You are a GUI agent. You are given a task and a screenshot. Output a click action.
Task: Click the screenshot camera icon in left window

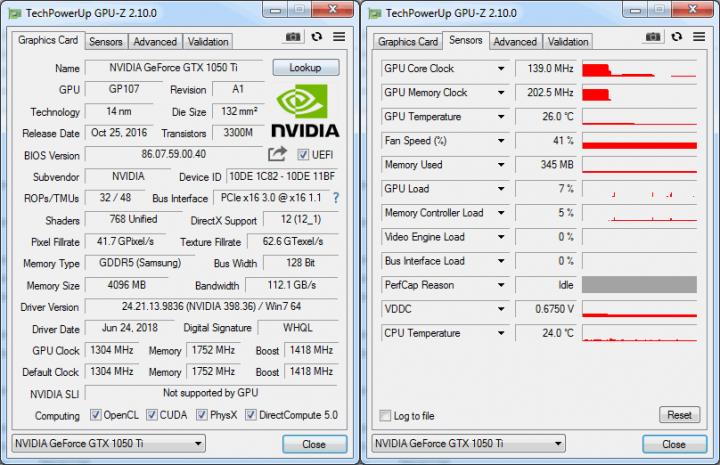293,37
